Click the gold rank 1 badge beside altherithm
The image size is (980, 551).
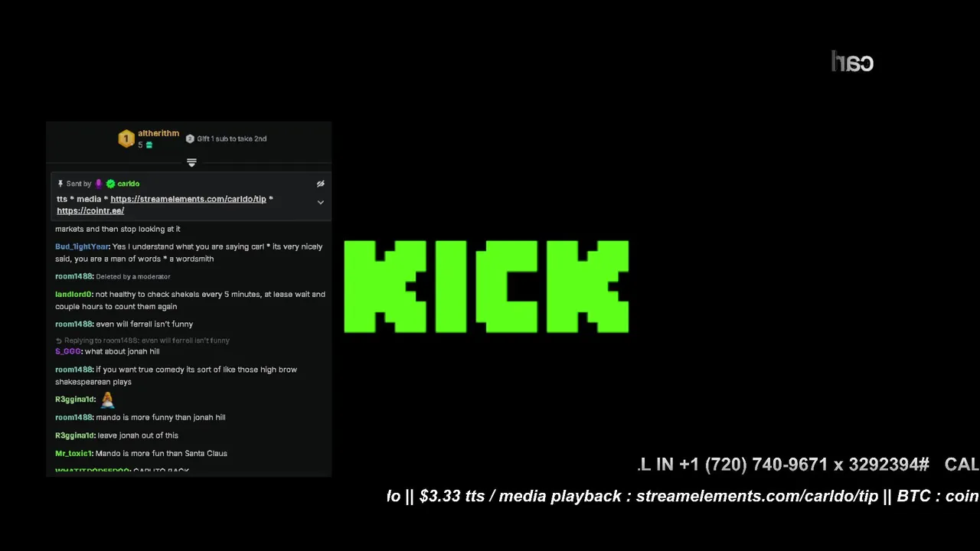[x=126, y=139]
